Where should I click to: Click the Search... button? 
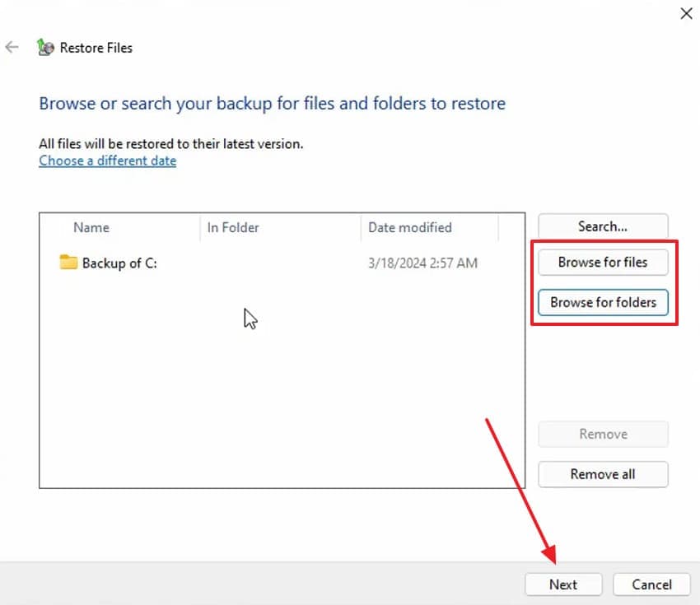click(603, 226)
